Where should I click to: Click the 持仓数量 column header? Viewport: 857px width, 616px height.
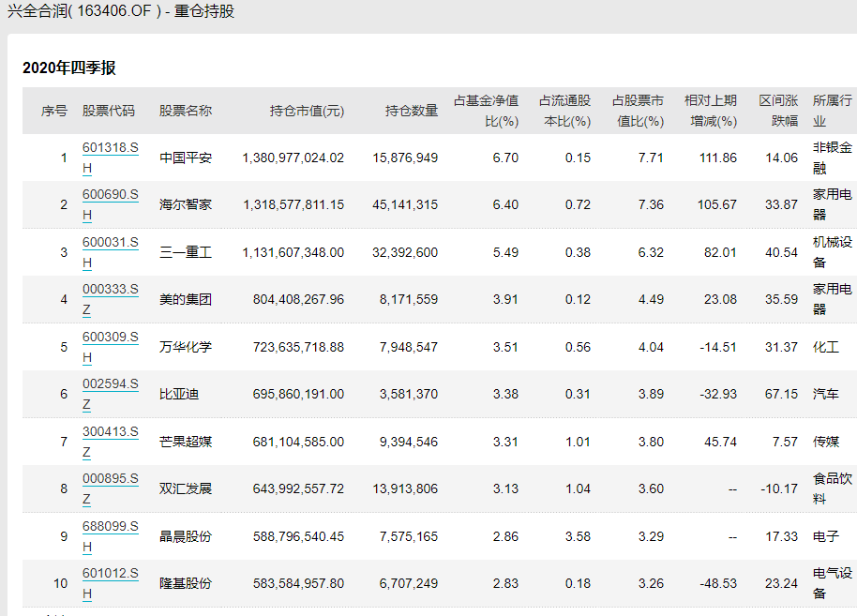[411, 111]
